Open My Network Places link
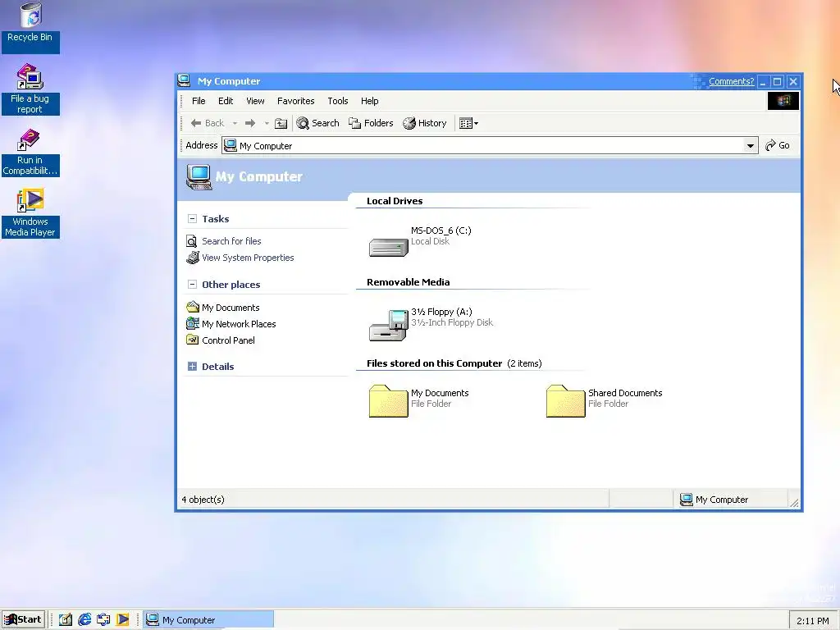Image resolution: width=840 pixels, height=630 pixels. click(x=239, y=324)
